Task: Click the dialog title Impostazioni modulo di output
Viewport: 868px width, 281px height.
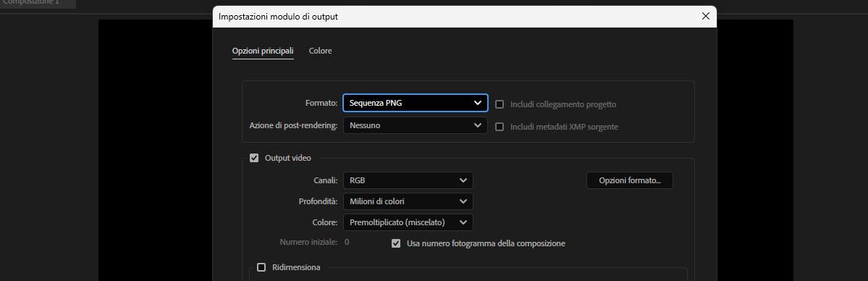Action: [x=279, y=17]
